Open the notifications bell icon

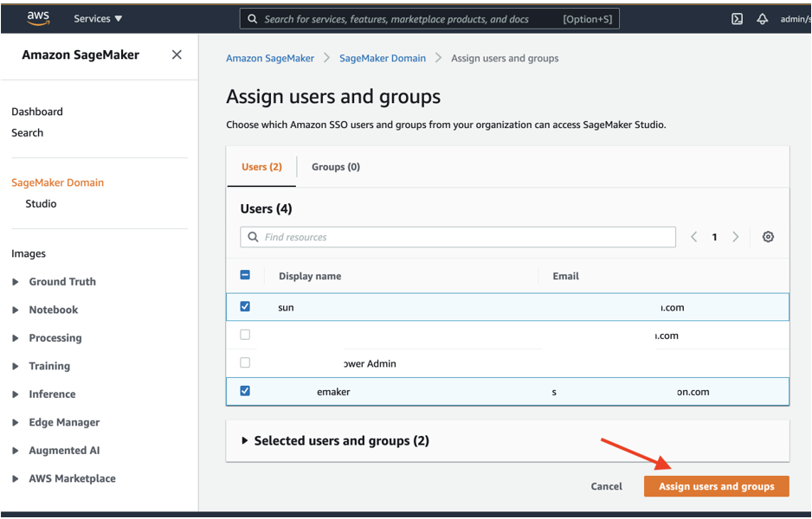[763, 19]
